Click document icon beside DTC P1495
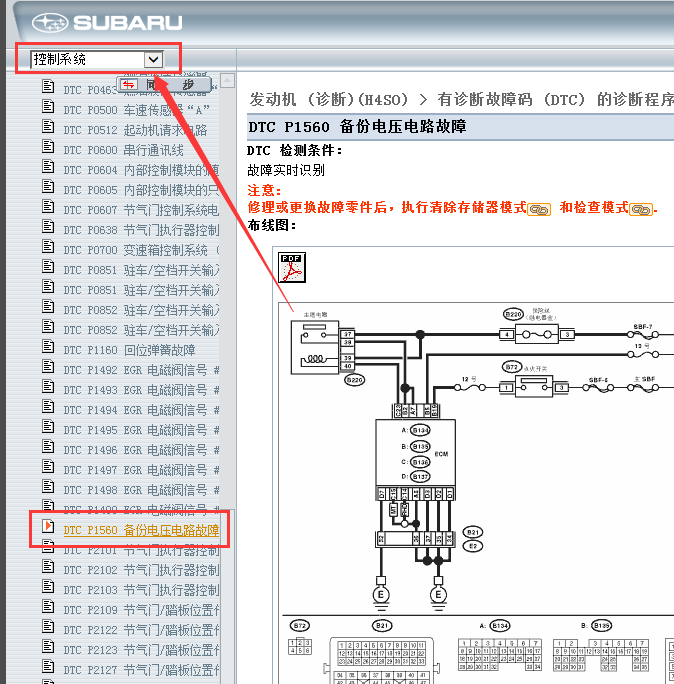Viewport: 674px width, 684px height. click(x=48, y=427)
